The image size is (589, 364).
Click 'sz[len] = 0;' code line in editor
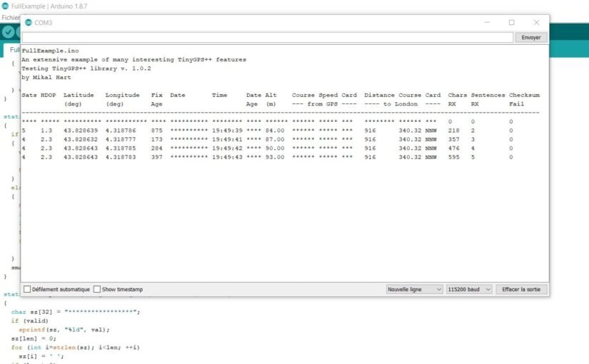click(x=34, y=339)
